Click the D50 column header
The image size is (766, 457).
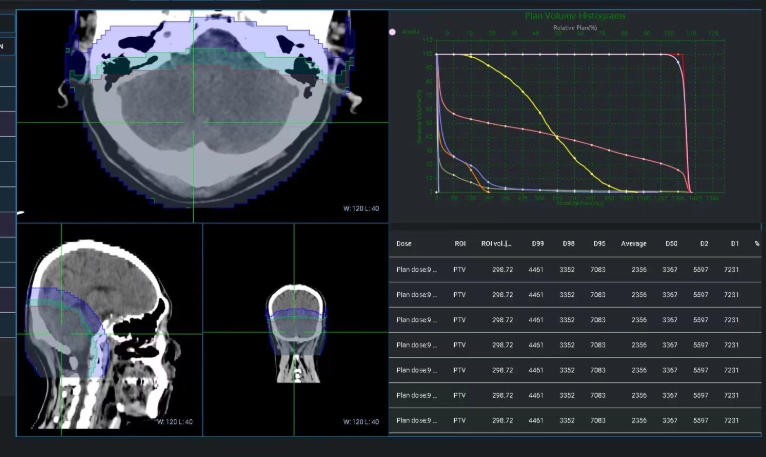pos(671,243)
